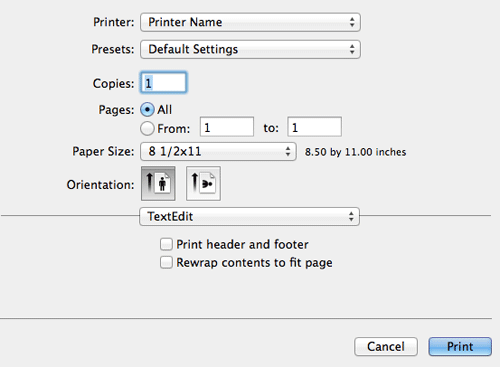Click the Printer popup arrows
The height and width of the screenshot is (367, 500).
[352, 22]
